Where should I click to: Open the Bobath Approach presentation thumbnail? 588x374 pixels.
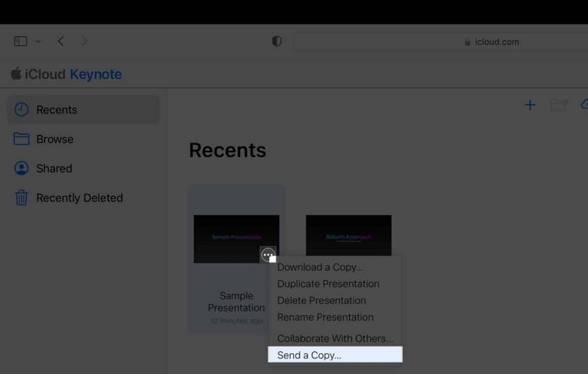348,235
